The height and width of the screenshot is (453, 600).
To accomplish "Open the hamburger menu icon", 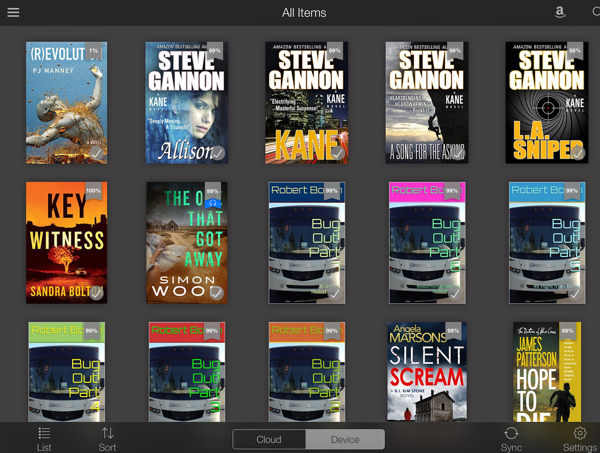I will pyautogui.click(x=13, y=13).
